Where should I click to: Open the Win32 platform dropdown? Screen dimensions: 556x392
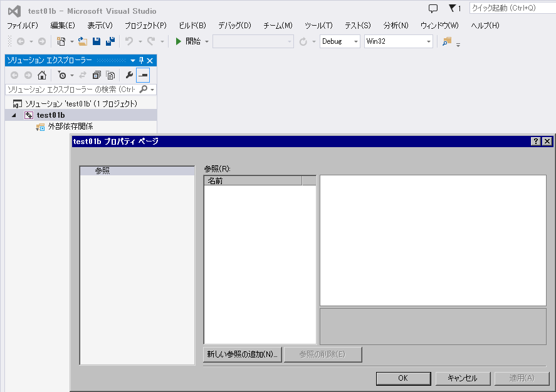click(x=399, y=41)
